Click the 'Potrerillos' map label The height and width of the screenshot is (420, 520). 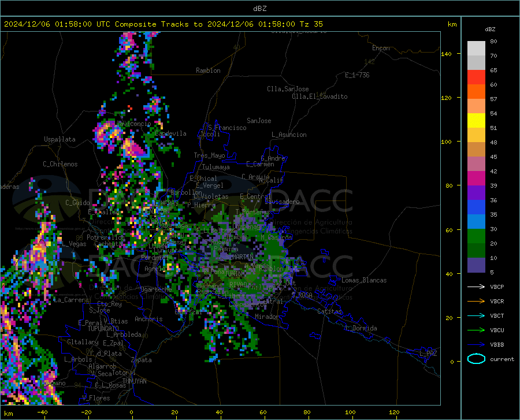106,237
